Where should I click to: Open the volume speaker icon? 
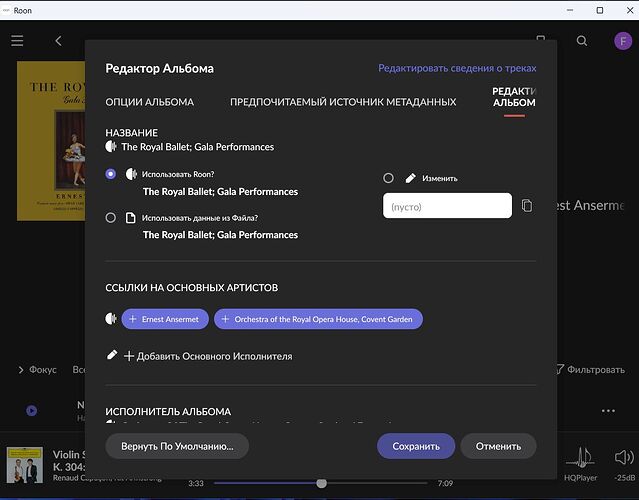[x=624, y=457]
